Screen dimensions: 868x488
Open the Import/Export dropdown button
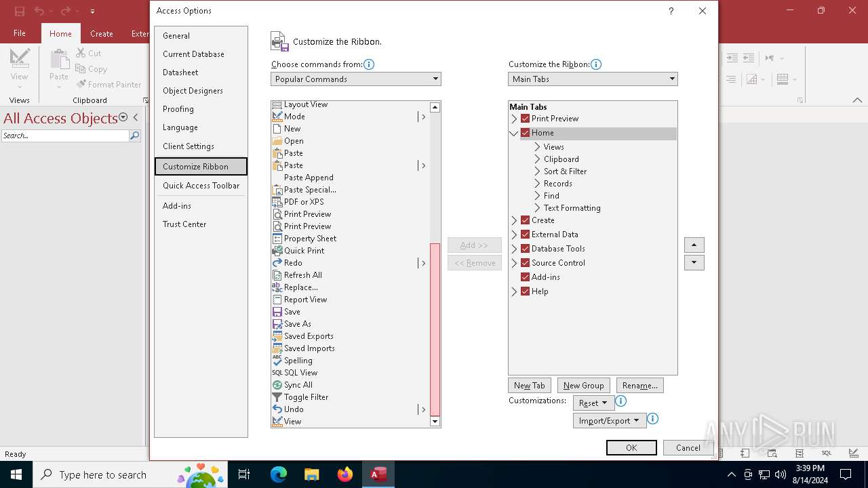click(x=609, y=420)
